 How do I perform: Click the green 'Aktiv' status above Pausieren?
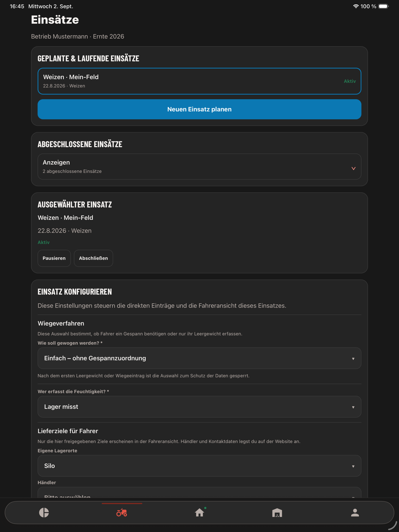tap(44, 242)
